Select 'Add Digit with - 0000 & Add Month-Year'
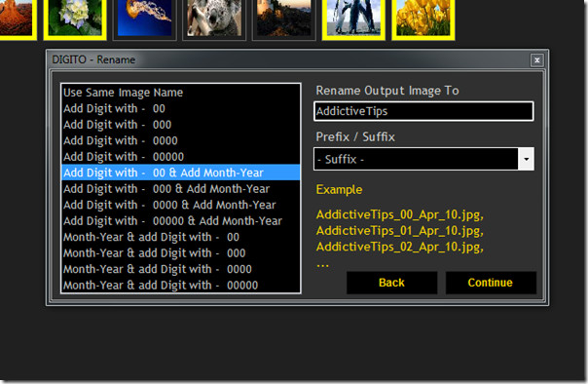This screenshot has width=588, height=384. tap(180, 205)
